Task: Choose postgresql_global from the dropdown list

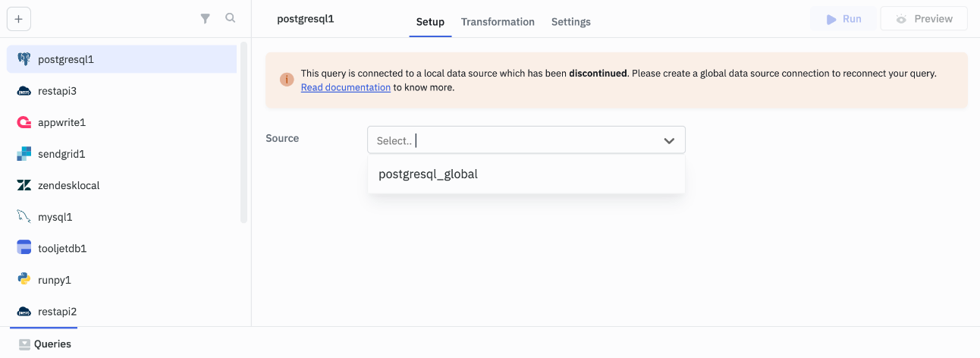Action: 428,174
